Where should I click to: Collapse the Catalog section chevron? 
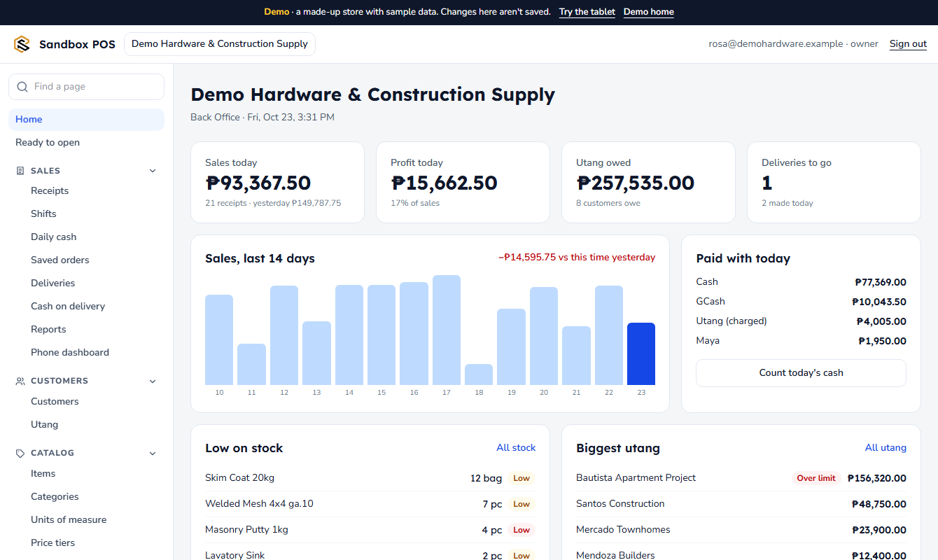click(153, 454)
